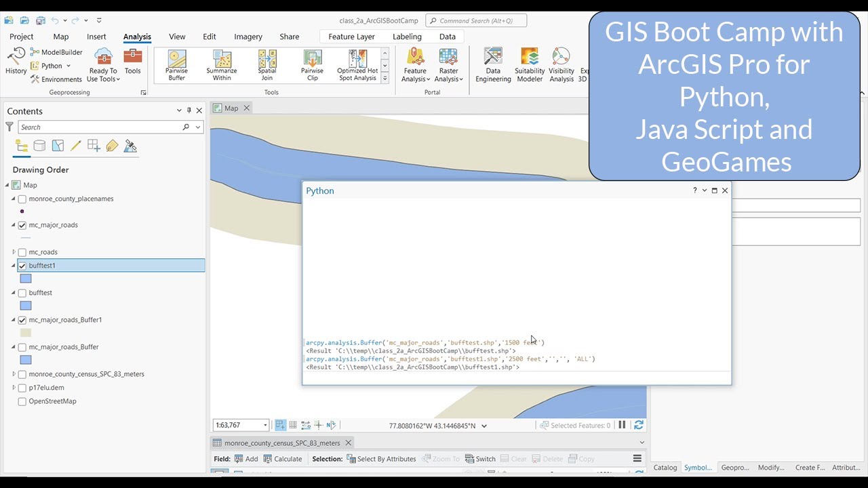The height and width of the screenshot is (488, 868).
Task: Switch Contents to List By Editing
Action: coord(76,146)
